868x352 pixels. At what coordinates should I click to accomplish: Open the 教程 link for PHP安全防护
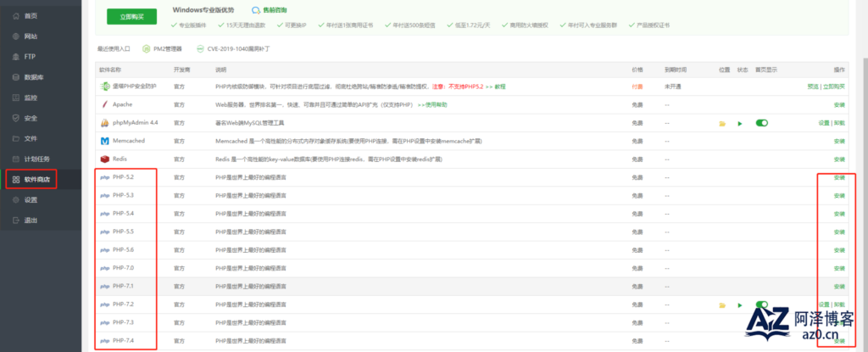500,87
